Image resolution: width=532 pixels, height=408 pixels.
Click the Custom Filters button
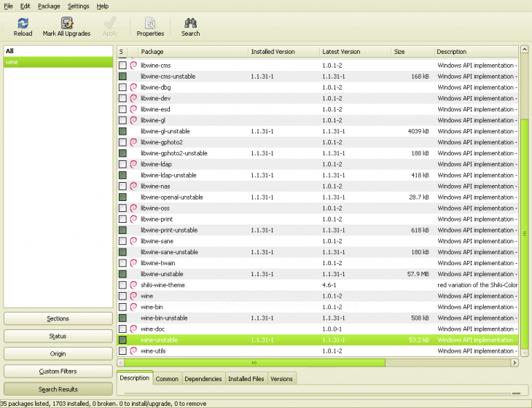(58, 372)
